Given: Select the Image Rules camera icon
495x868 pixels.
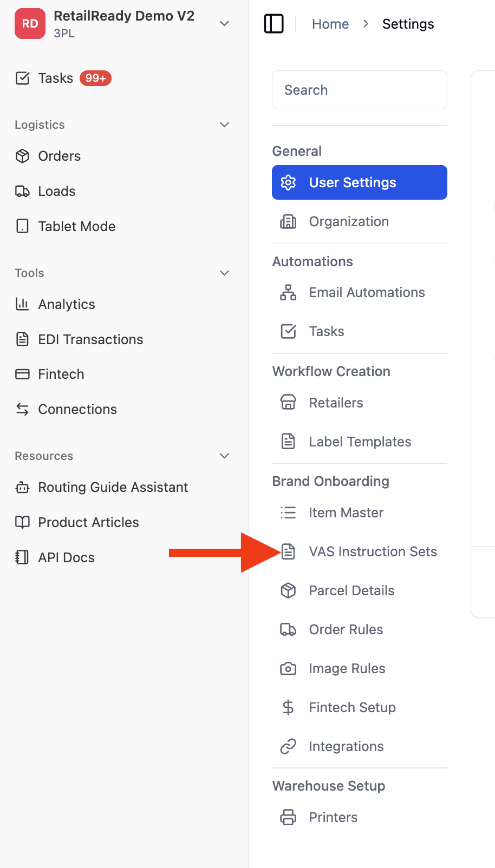Looking at the screenshot, I should point(288,668).
